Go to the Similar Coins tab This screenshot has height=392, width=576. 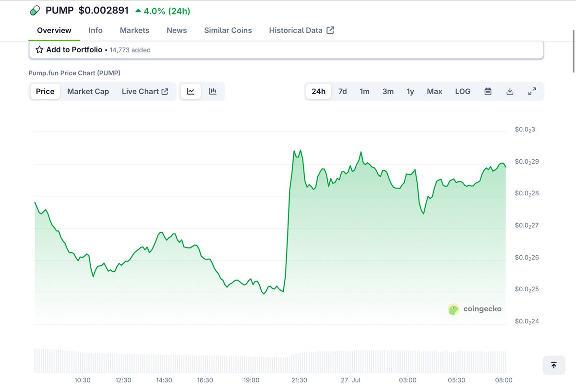point(228,30)
